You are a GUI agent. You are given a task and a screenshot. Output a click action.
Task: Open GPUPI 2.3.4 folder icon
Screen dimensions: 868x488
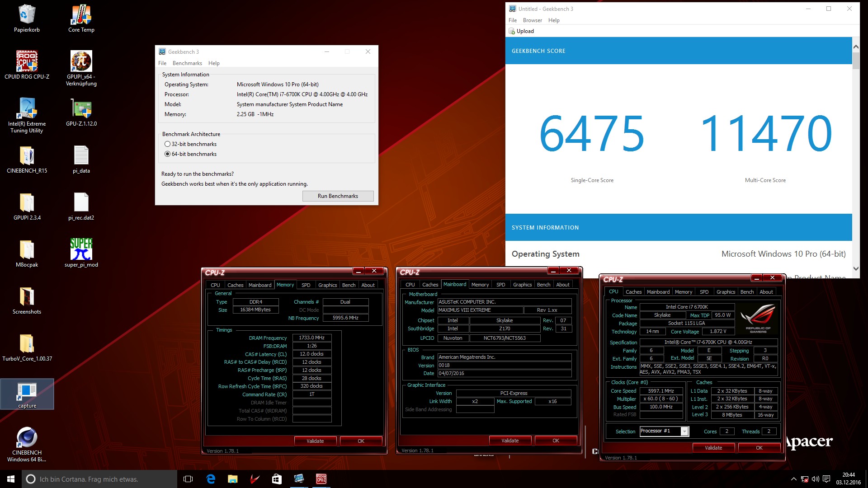coord(27,206)
